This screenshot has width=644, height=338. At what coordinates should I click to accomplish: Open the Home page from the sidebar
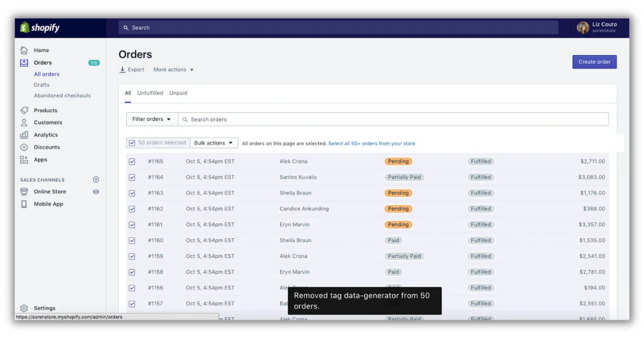[40, 50]
